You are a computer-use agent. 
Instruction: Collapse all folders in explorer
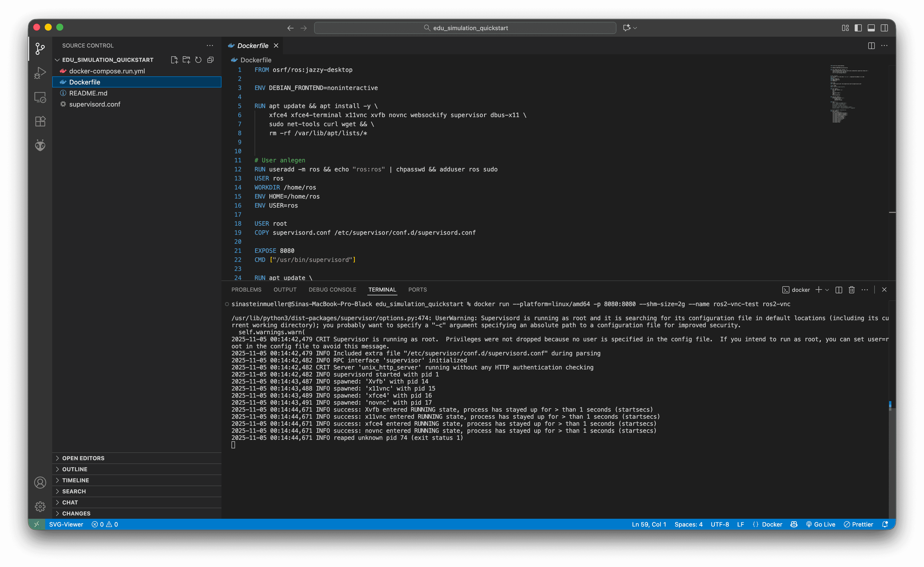(210, 60)
